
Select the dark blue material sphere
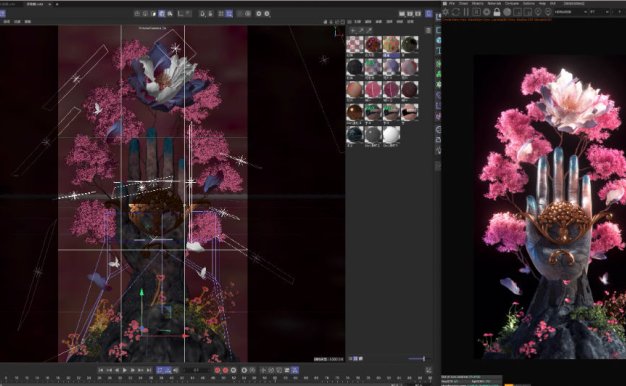355,135
